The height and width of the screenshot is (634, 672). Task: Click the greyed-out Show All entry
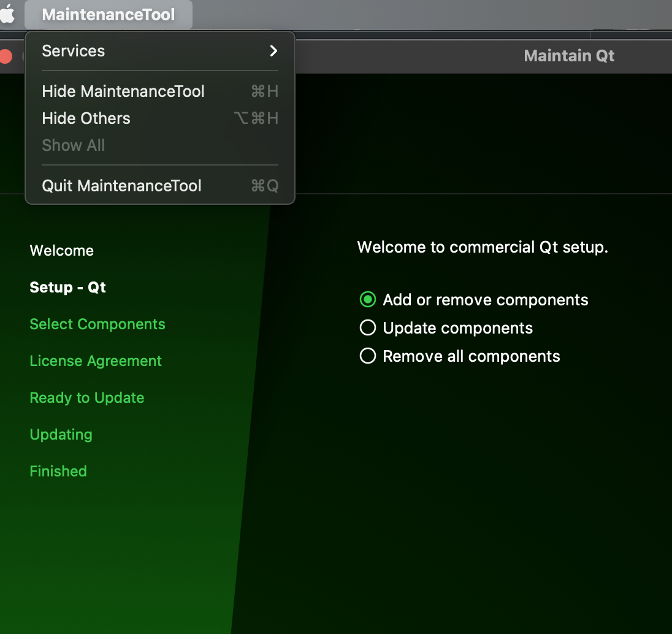point(160,145)
